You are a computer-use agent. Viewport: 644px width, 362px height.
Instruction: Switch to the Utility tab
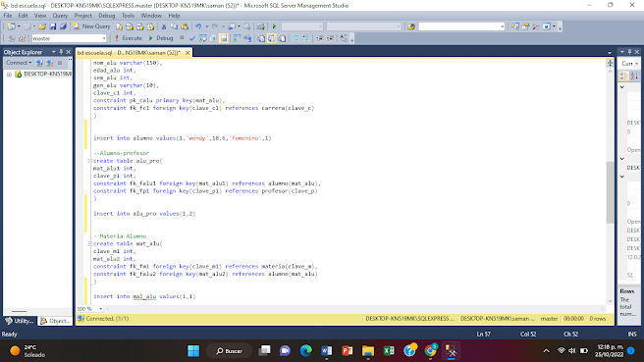click(x=20, y=321)
